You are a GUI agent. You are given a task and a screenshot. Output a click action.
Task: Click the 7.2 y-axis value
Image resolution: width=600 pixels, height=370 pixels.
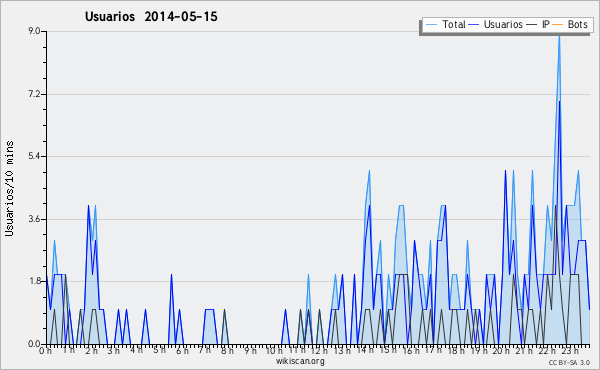(34, 94)
